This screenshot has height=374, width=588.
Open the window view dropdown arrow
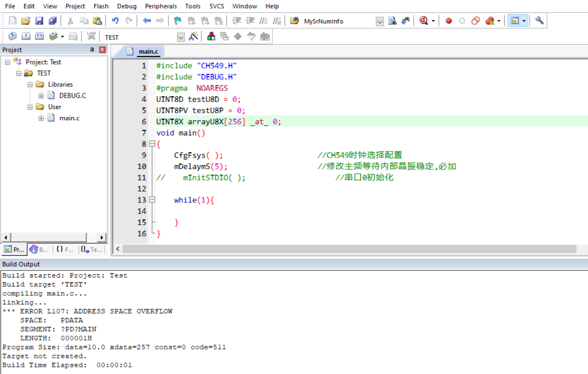pos(524,21)
